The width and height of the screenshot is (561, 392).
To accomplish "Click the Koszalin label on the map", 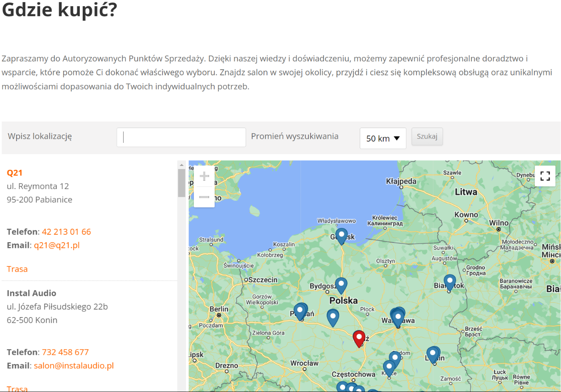I will tap(284, 245).
